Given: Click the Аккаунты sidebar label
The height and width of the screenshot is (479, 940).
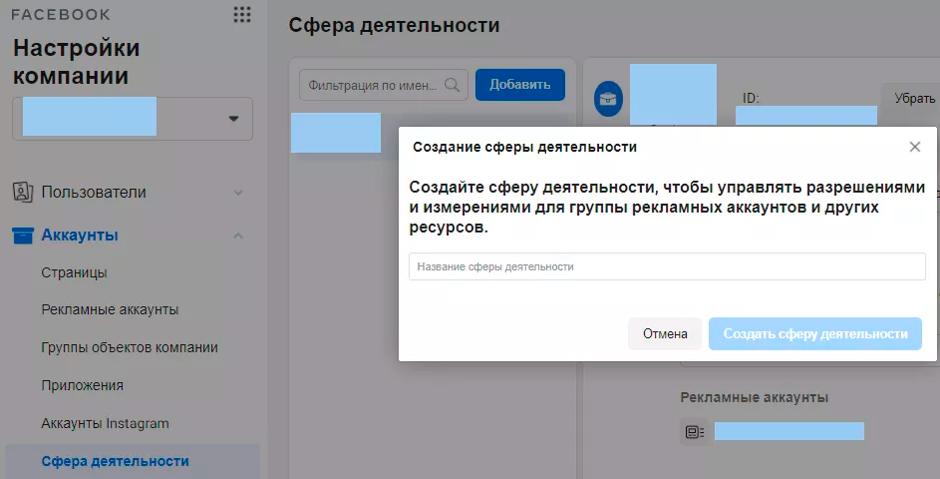Looking at the screenshot, I should [x=80, y=235].
